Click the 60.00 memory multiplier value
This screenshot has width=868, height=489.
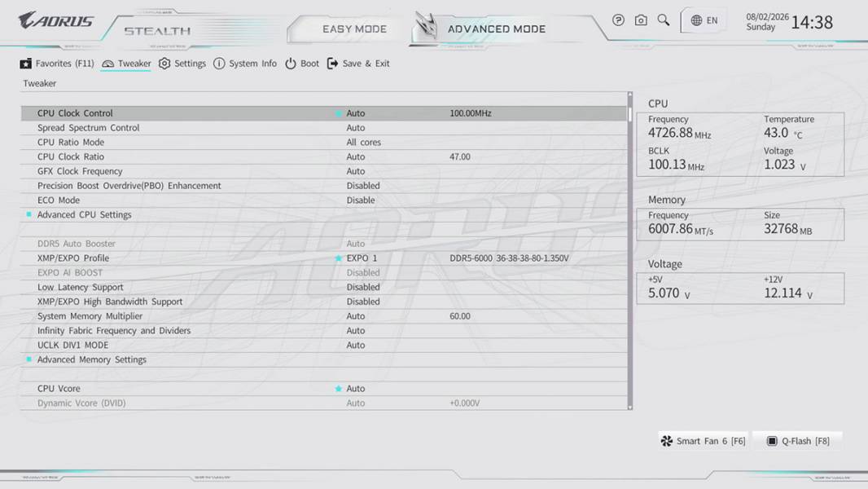tap(459, 315)
